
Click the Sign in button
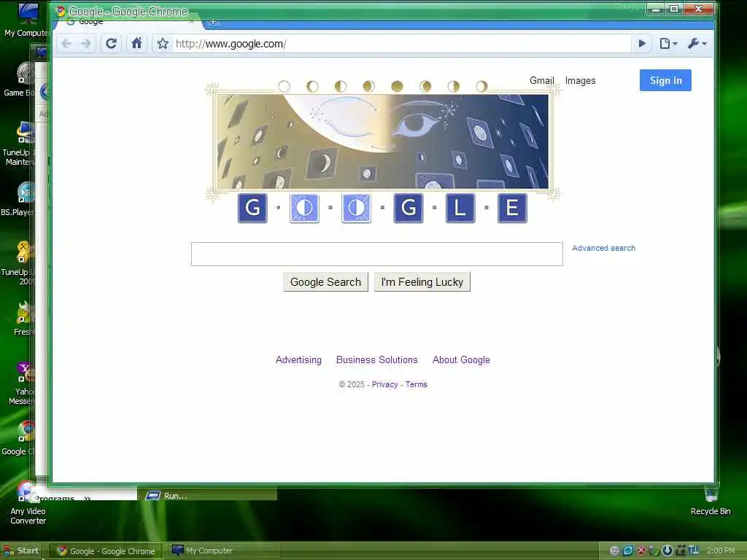click(665, 80)
